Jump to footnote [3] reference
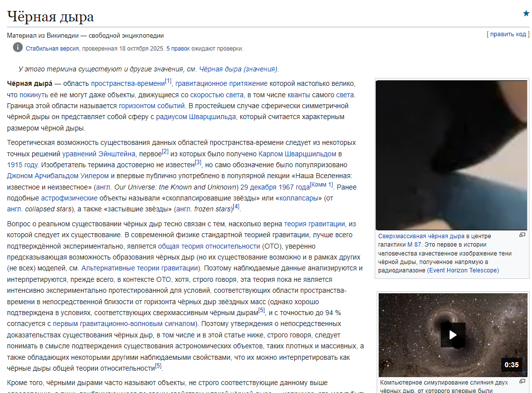 198,163
